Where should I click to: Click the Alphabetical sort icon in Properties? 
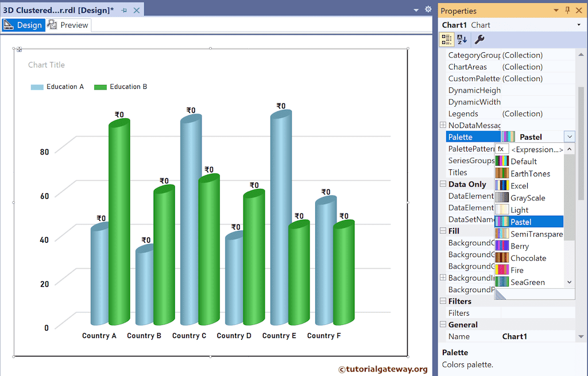coord(462,40)
